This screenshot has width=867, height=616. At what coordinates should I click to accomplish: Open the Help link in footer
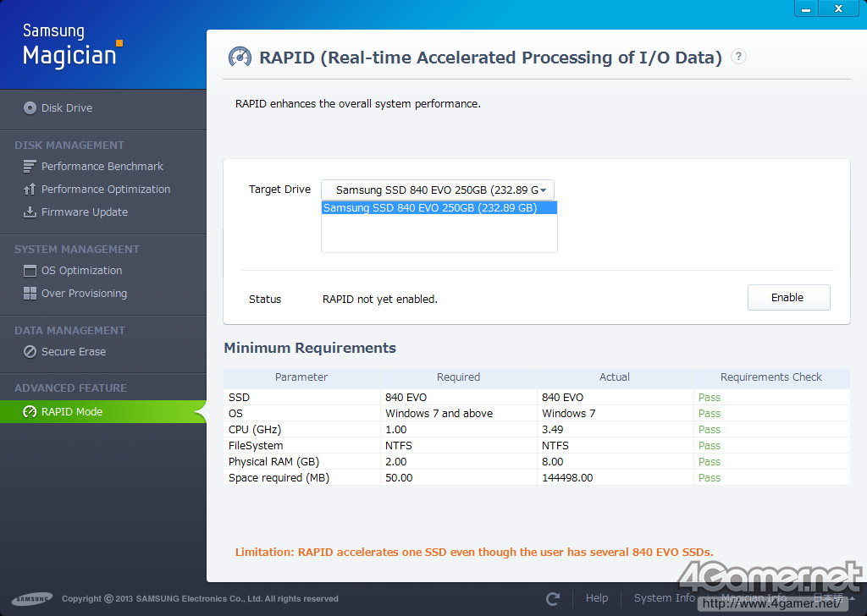pyautogui.click(x=597, y=597)
